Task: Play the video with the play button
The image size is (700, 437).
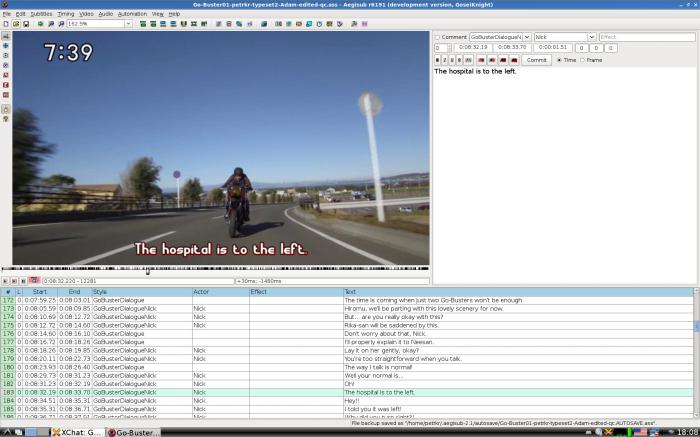Action: pyautogui.click(x=5, y=281)
